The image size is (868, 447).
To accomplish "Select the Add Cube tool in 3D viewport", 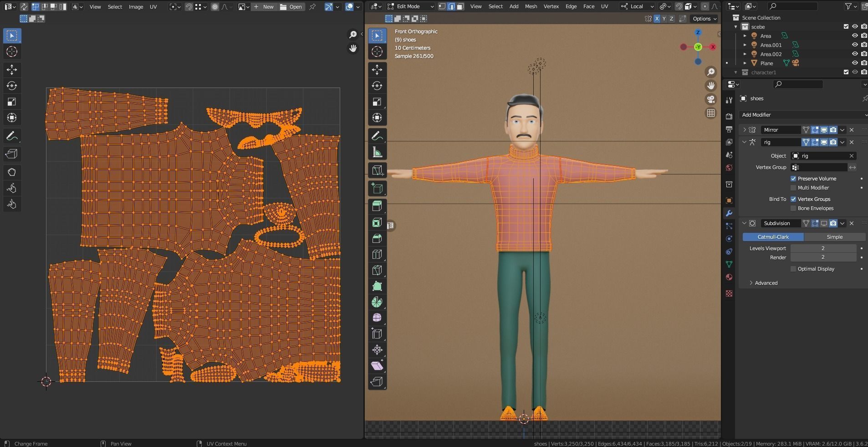I will pyautogui.click(x=377, y=188).
